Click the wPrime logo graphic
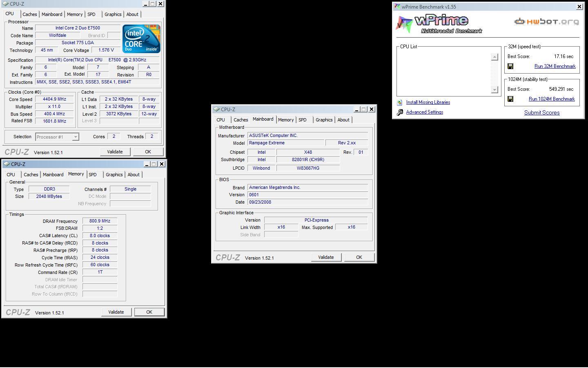Screen dimensions: 588x368 [439, 25]
